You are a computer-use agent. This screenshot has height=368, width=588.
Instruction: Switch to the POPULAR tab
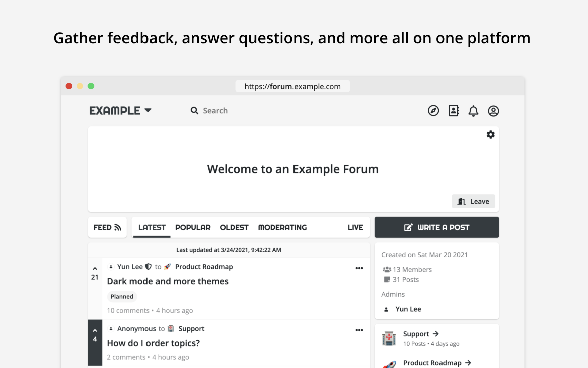[x=193, y=227]
